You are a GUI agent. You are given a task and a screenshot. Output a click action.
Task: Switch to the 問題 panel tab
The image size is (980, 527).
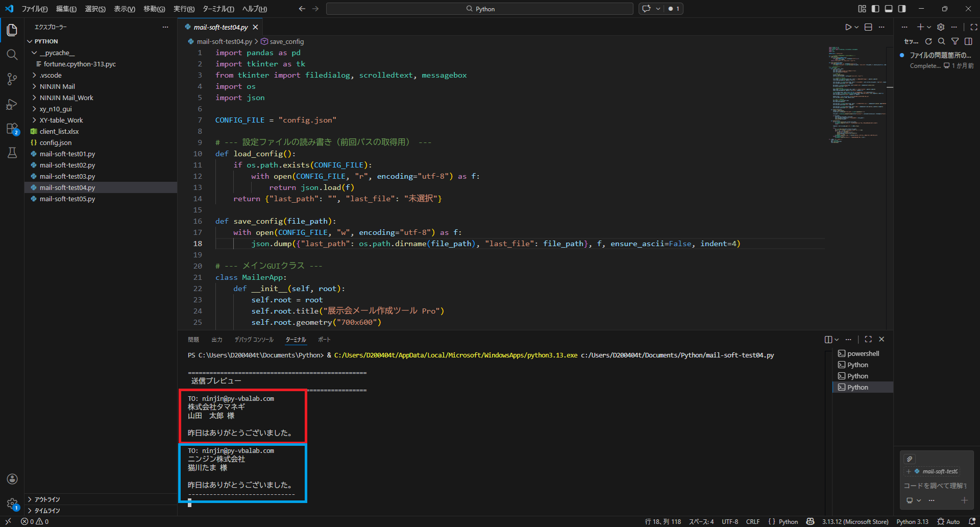(193, 340)
